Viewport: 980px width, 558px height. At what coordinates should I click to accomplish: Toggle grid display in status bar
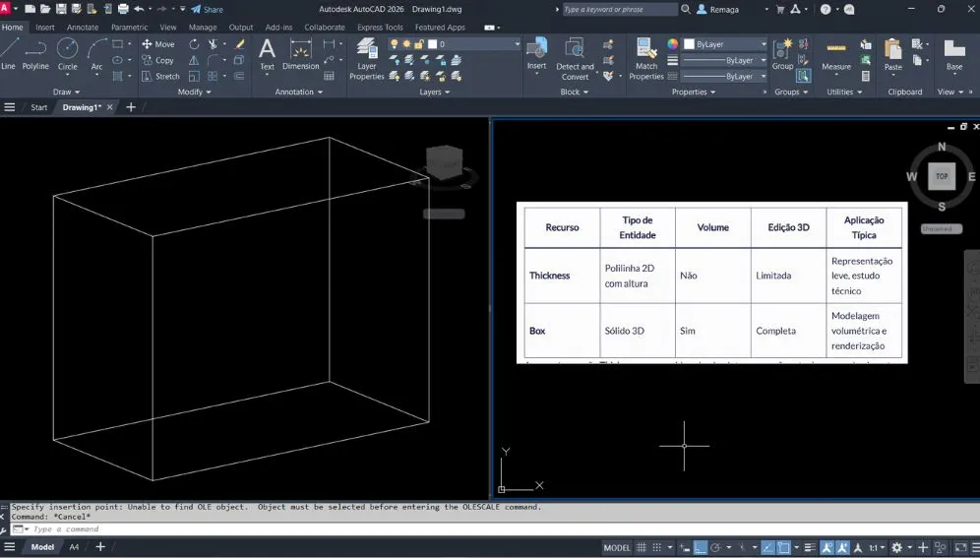click(x=643, y=547)
